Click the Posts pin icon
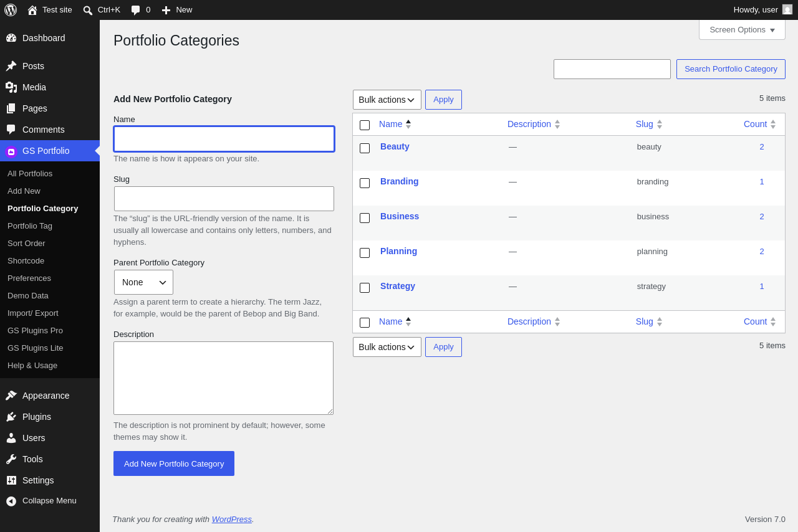 point(11,66)
